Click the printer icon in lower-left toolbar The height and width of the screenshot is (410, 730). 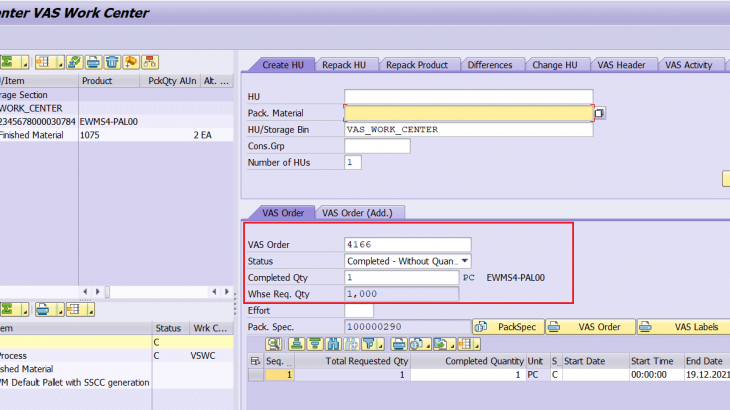pyautogui.click(x=43, y=309)
